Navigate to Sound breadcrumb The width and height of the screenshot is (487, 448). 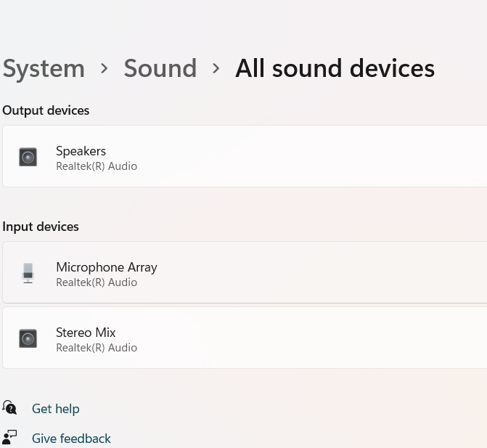(x=160, y=68)
